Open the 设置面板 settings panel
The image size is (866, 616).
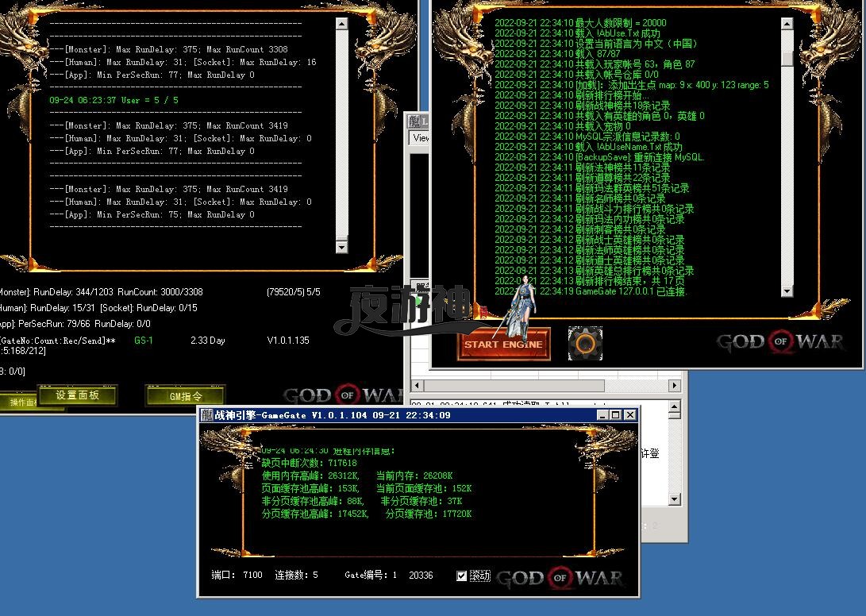[x=77, y=395]
